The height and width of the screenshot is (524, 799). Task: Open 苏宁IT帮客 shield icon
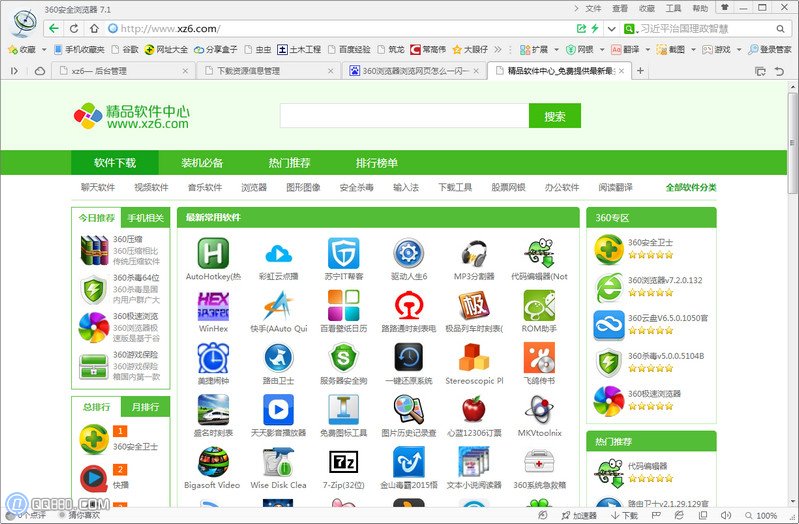pos(343,253)
